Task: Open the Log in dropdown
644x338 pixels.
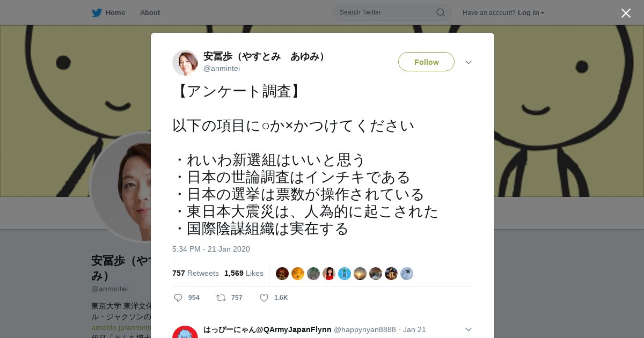Action: [531, 13]
